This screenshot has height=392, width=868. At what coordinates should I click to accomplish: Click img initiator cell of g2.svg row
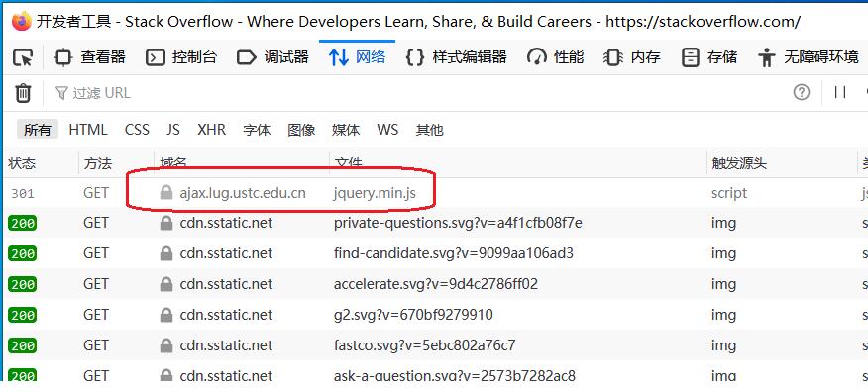tap(723, 315)
